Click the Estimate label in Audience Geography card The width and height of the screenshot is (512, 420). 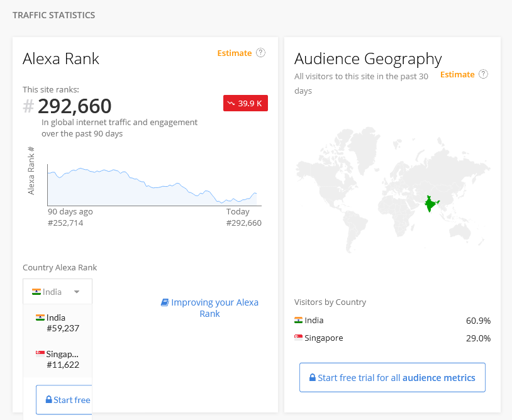(457, 75)
